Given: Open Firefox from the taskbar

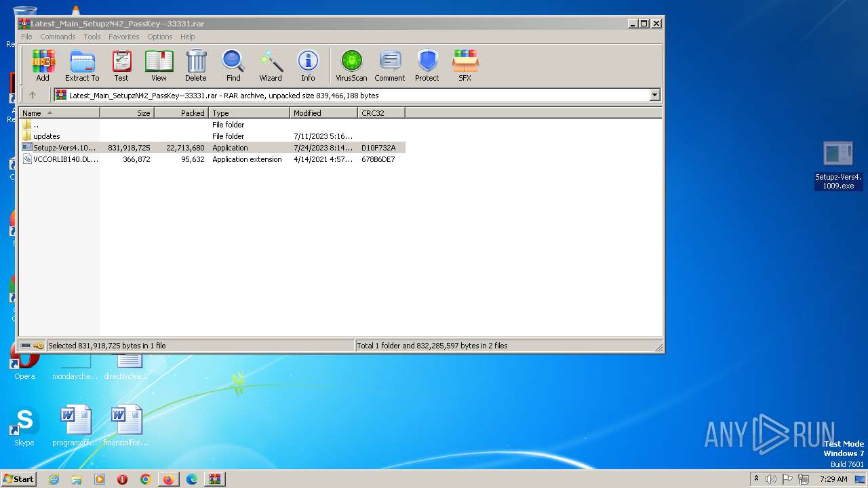Looking at the screenshot, I should [168, 479].
